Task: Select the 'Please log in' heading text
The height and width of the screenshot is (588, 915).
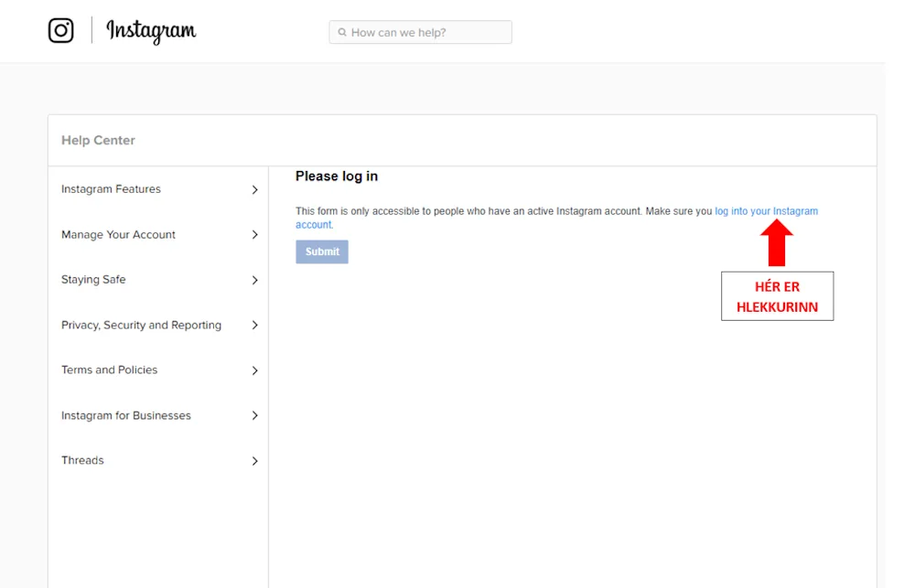Action: point(337,176)
